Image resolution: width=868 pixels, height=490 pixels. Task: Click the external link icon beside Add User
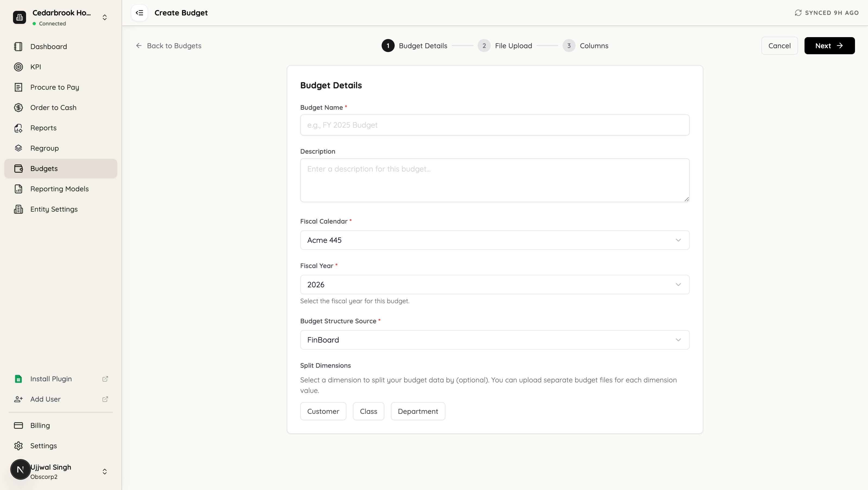(x=105, y=399)
